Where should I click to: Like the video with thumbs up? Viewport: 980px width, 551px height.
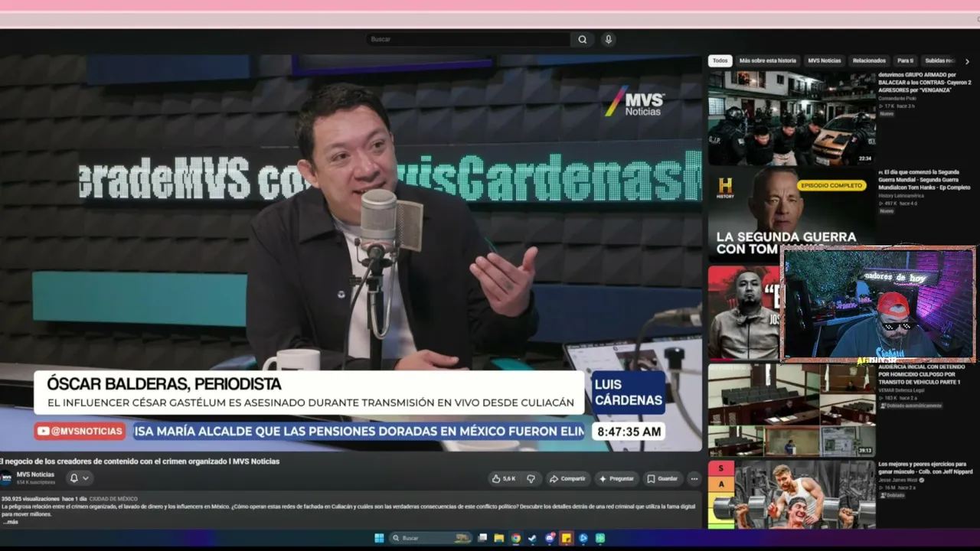click(503, 478)
